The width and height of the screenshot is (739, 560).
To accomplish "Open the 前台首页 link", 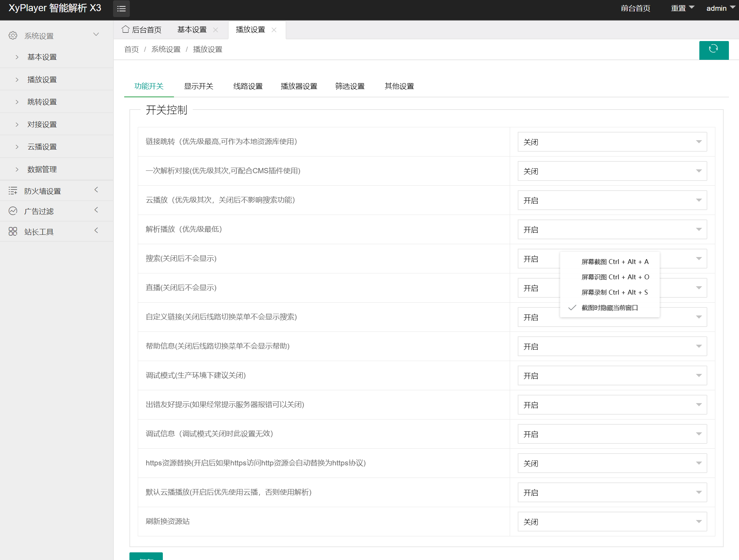I will click(x=635, y=8).
